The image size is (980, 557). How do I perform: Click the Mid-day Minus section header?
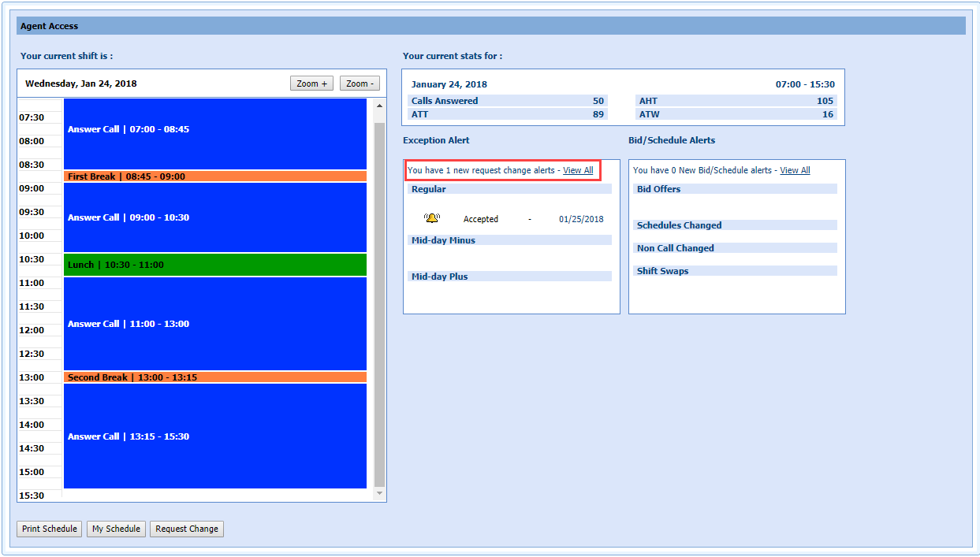coord(509,240)
